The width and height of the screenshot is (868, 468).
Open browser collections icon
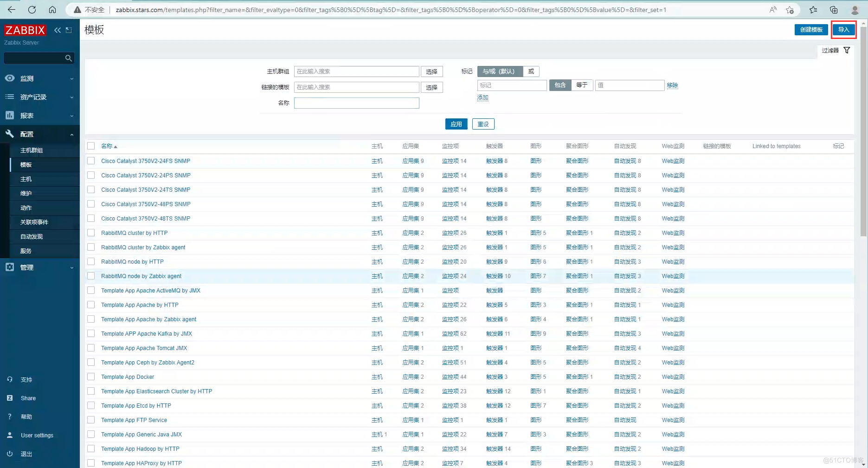834,10
